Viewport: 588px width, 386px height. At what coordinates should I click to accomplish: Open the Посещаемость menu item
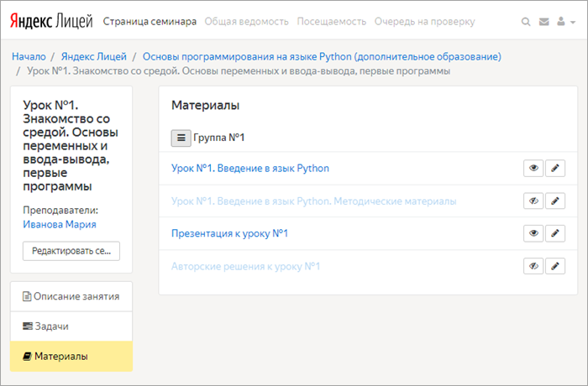click(x=332, y=22)
